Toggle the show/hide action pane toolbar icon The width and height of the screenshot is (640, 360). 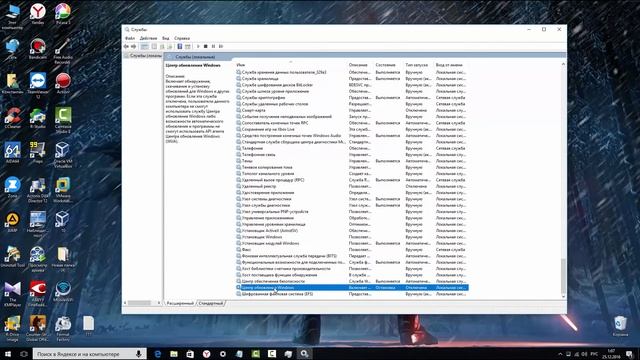187,47
